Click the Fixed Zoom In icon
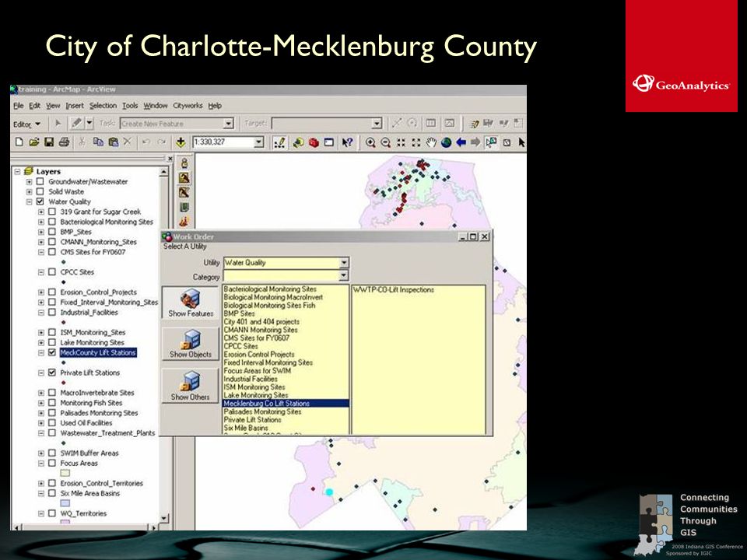 (x=401, y=142)
